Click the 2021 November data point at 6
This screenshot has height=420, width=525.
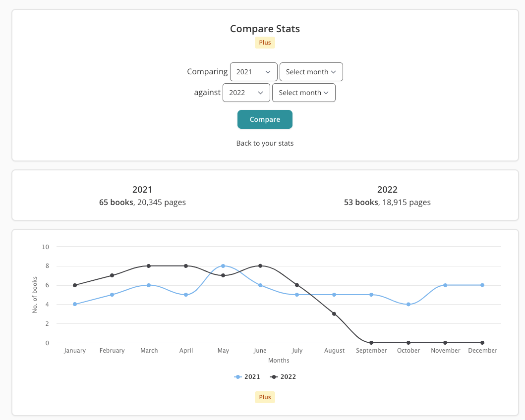point(445,285)
